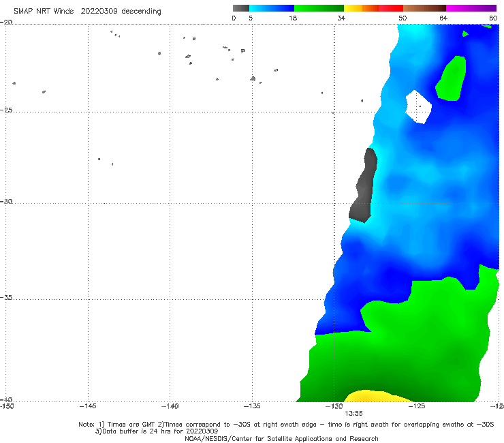Click the yellow high-wind area at the bottom
This screenshot has height=443, width=504.
[379, 397]
